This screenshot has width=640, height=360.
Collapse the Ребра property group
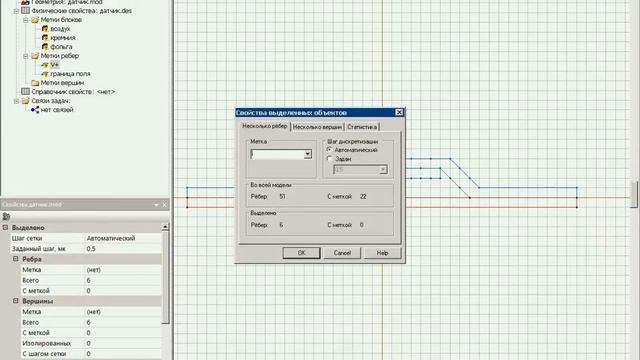(16, 259)
